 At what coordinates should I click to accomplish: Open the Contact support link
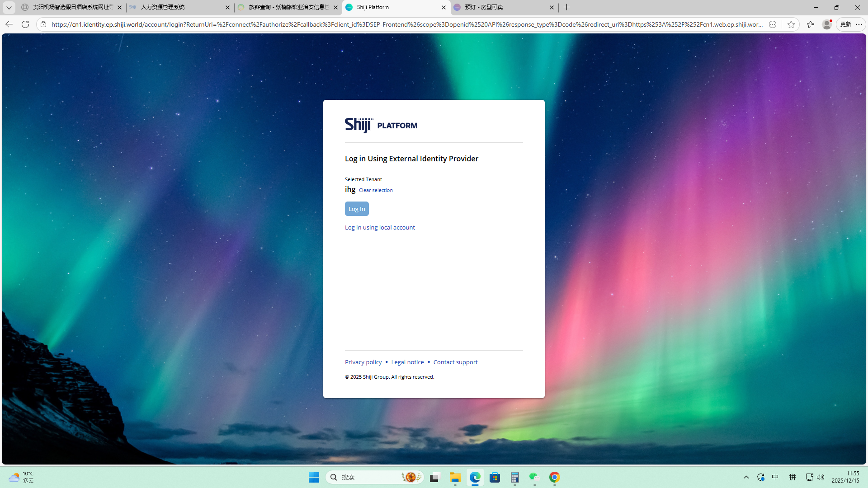click(x=455, y=362)
